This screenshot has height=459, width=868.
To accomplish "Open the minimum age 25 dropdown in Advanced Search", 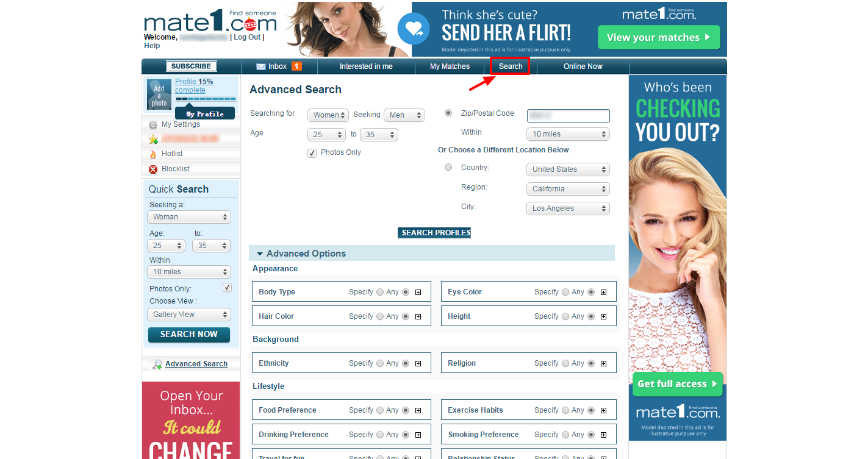I will click(327, 135).
